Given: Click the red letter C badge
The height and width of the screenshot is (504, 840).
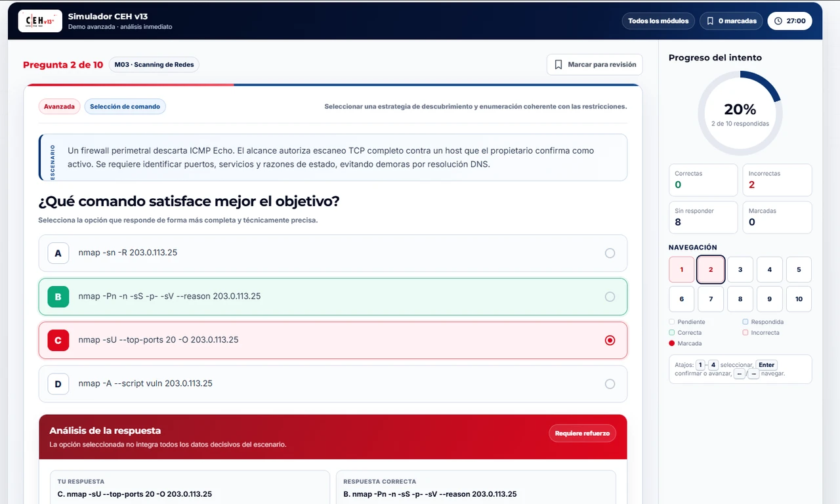Looking at the screenshot, I should click(x=58, y=340).
